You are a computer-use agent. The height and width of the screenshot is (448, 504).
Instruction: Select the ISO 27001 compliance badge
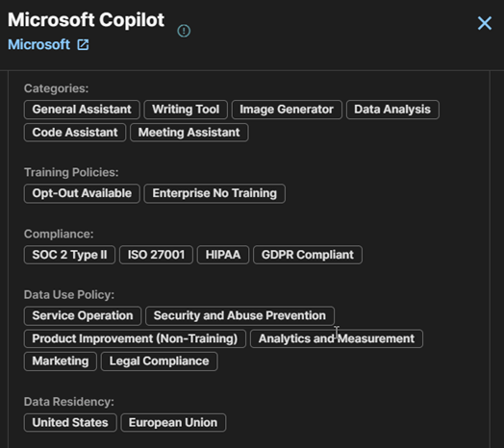click(156, 255)
